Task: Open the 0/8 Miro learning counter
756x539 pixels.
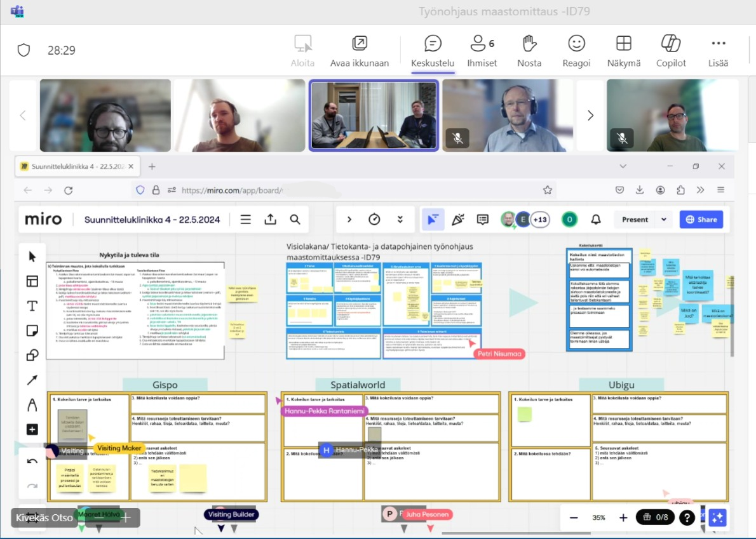Action: 656,517
